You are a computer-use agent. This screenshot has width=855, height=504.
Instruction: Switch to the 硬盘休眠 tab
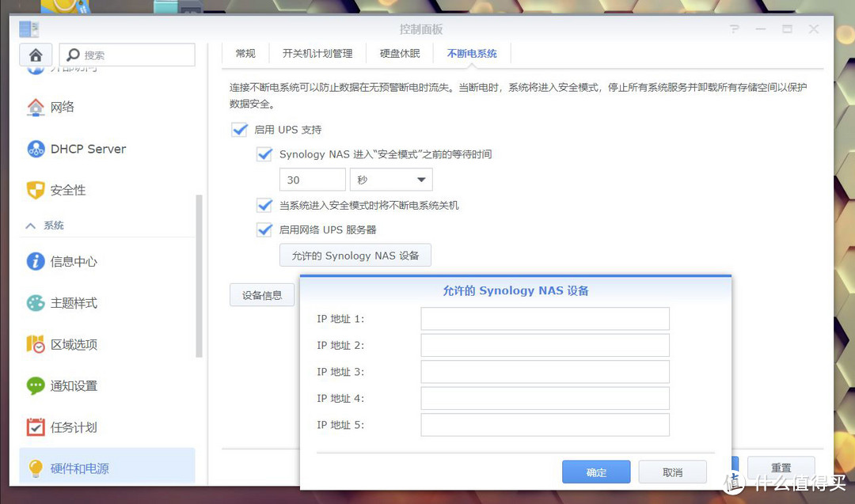tap(400, 53)
